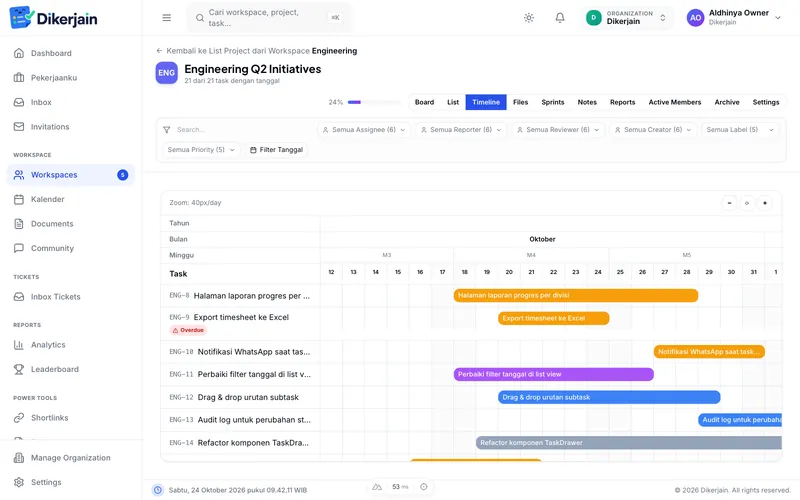The width and height of the screenshot is (800, 500).
Task: Click the footer info circle icon
Action: [423, 487]
